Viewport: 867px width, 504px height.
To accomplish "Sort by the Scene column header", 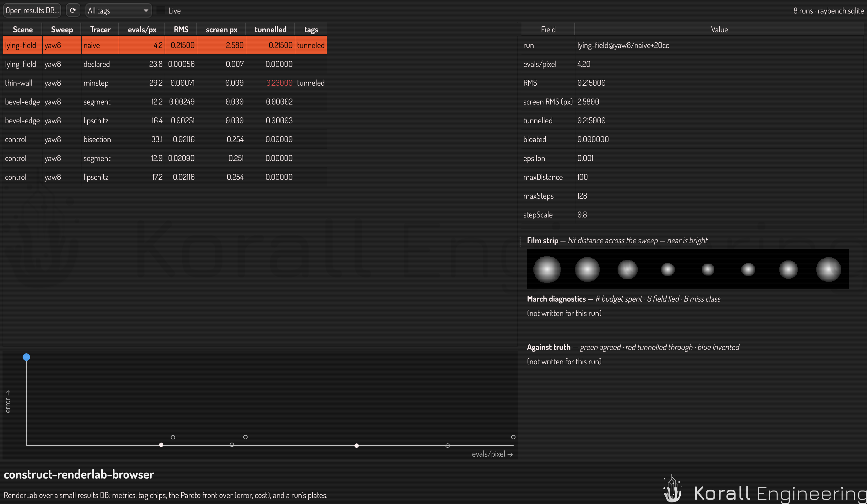I will tap(23, 29).
